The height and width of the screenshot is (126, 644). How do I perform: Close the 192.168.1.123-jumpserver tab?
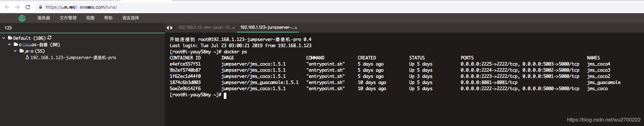296,28
